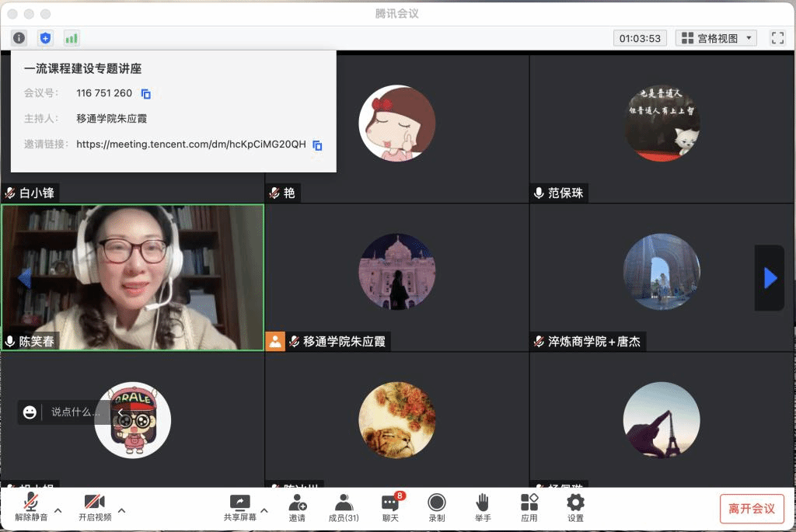Open the members list (31)
Image resolution: width=796 pixels, height=532 pixels.
point(344,507)
